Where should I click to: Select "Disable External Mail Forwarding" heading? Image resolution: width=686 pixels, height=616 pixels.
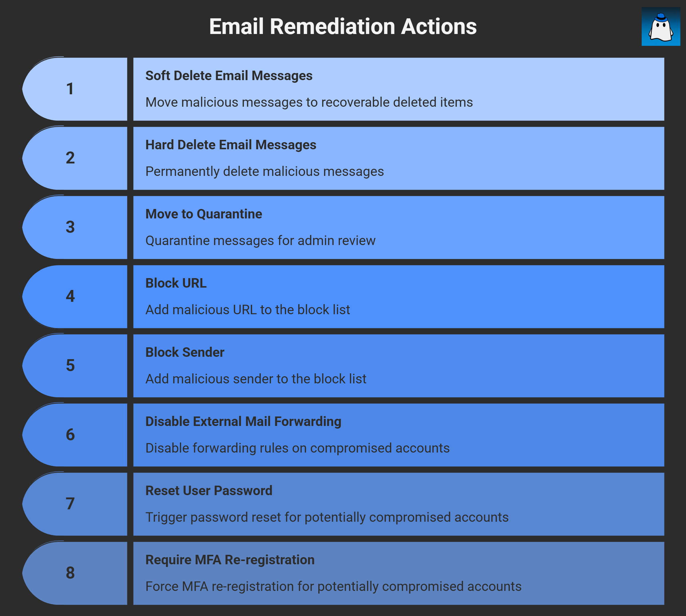[x=243, y=422]
